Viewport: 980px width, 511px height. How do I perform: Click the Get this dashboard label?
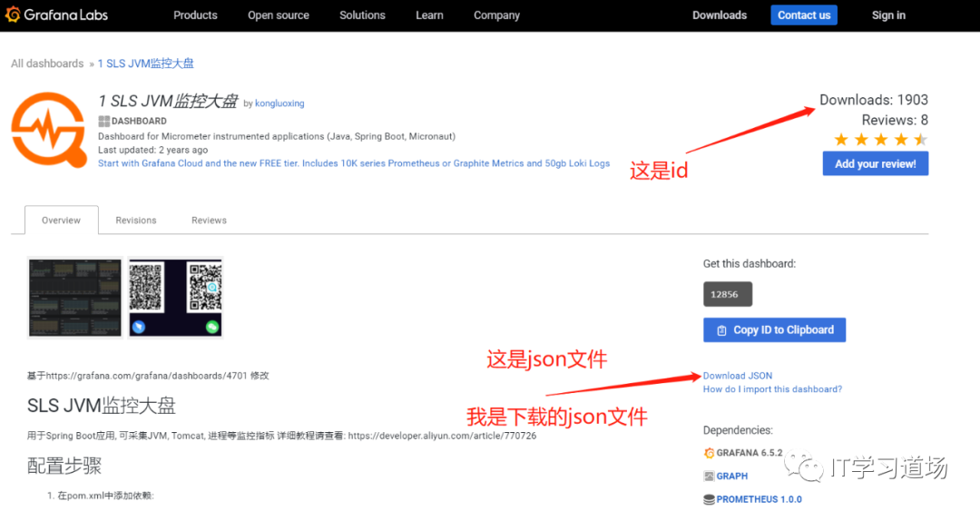pyautogui.click(x=750, y=264)
